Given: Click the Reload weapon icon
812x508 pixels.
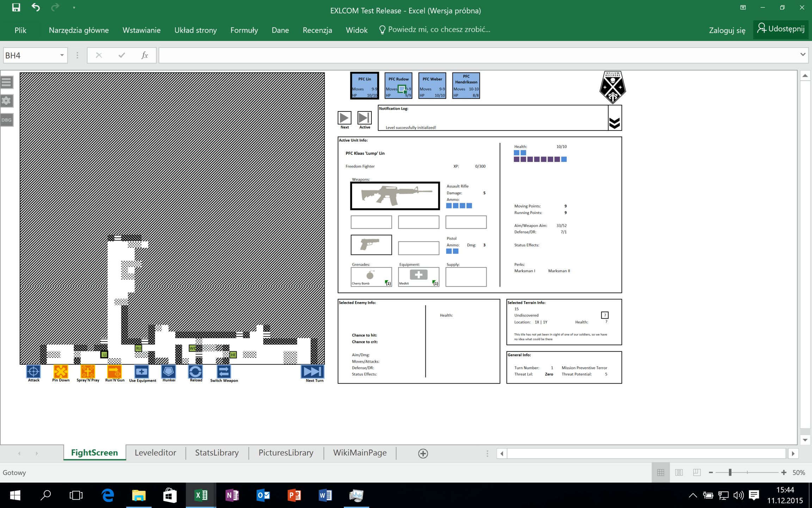Looking at the screenshot, I should click(x=196, y=371).
